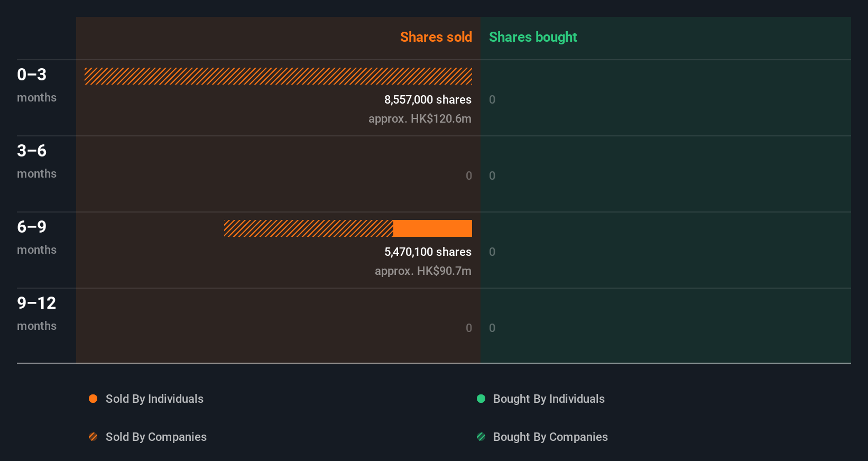The image size is (868, 461).
Task: Click the approx. HK$120.6m text
Action: coord(420,118)
